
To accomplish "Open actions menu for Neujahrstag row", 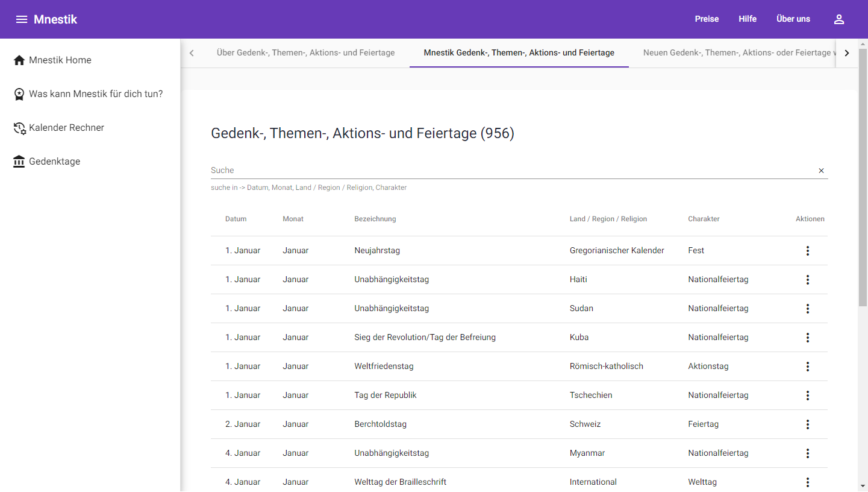I will tap(808, 251).
